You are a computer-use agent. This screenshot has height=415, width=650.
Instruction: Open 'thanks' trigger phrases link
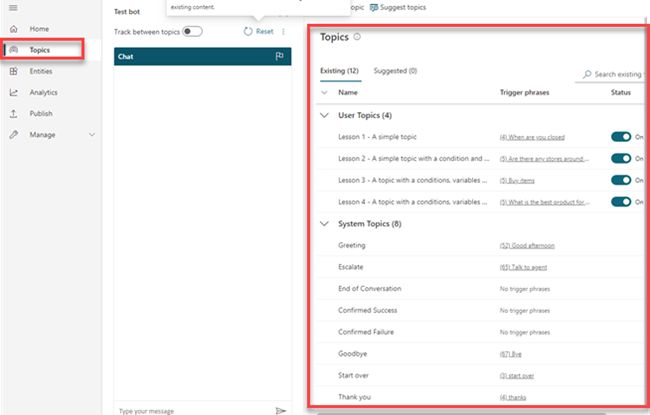click(x=513, y=397)
